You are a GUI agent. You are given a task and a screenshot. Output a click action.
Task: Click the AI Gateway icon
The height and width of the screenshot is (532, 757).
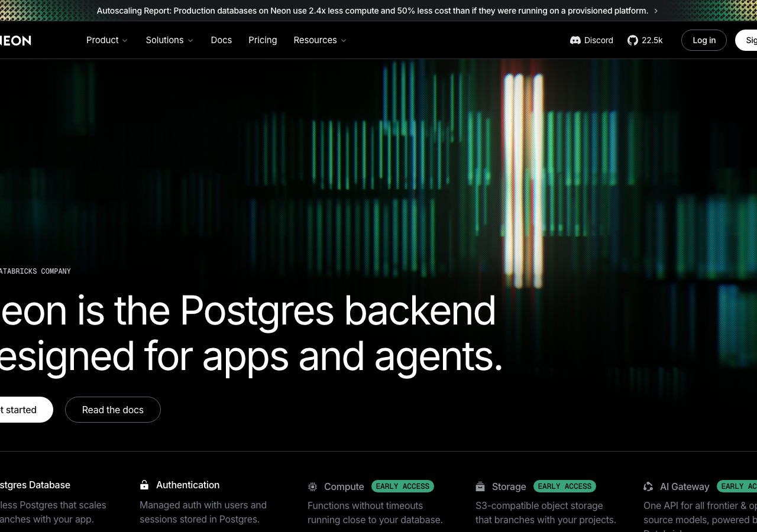(x=648, y=486)
